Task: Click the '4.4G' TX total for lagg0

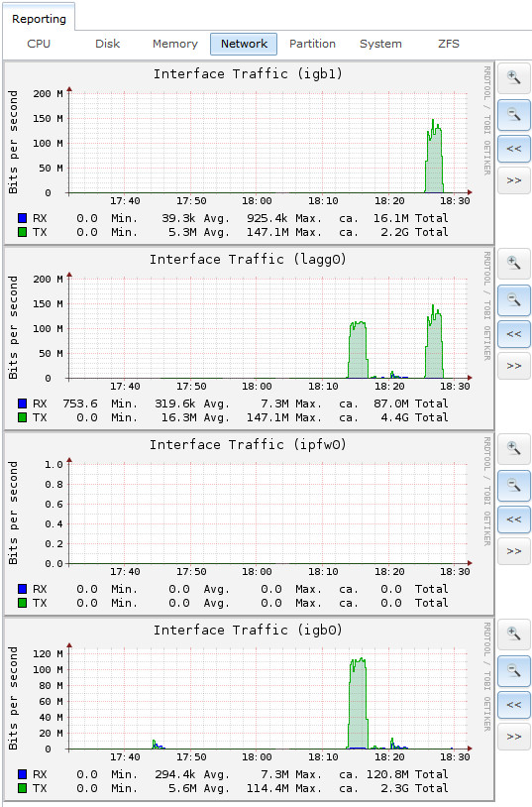Action: [395, 417]
